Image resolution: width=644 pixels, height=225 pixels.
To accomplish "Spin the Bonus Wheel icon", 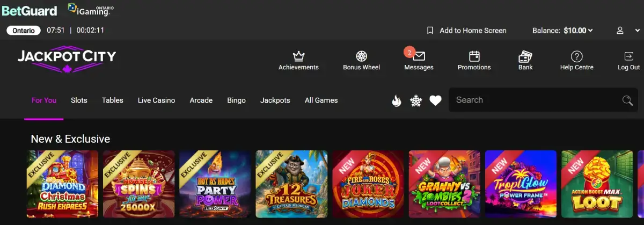I will pos(361,56).
